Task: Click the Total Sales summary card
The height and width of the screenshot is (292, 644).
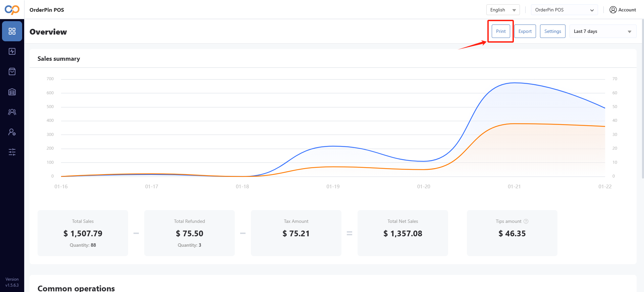Action: [x=83, y=233]
